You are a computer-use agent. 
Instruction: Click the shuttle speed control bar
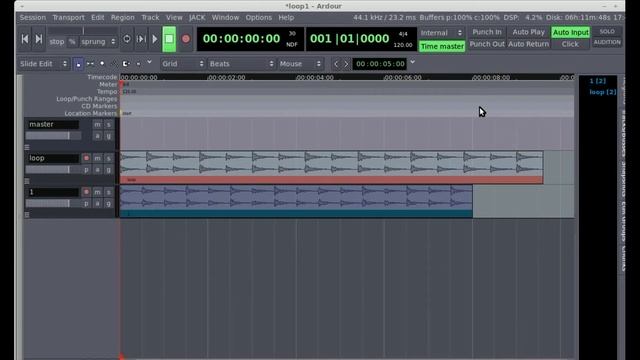tap(83, 31)
